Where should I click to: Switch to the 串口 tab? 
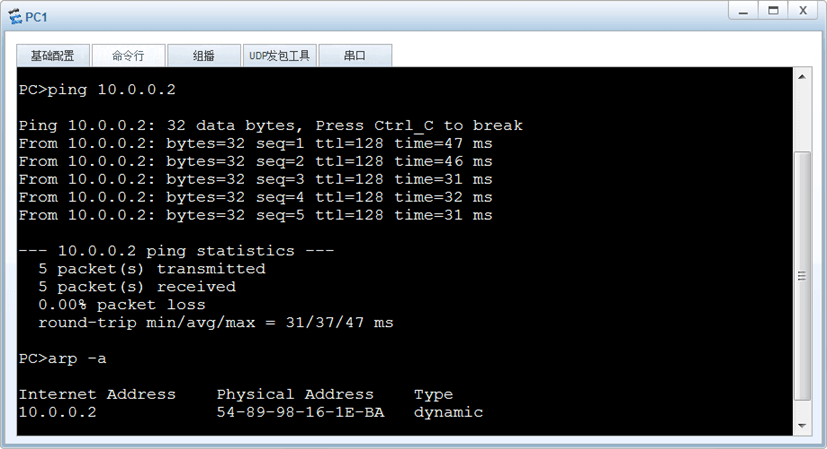pos(355,55)
